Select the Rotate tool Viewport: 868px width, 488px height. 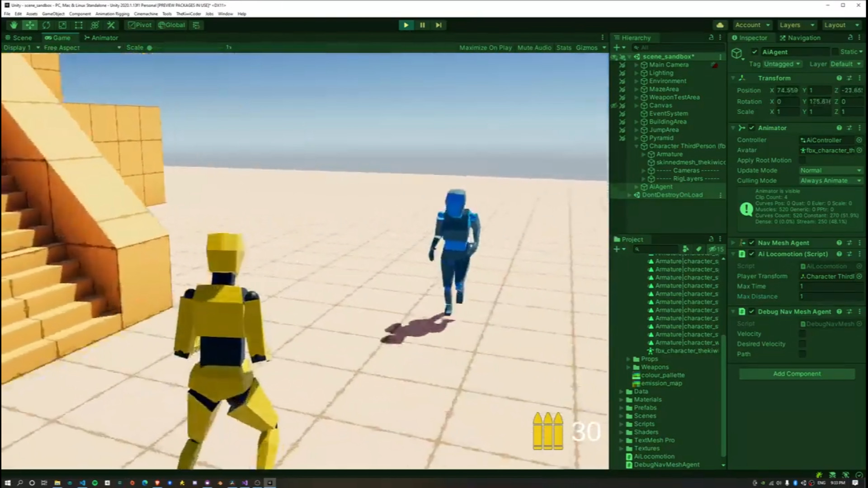[x=46, y=25]
